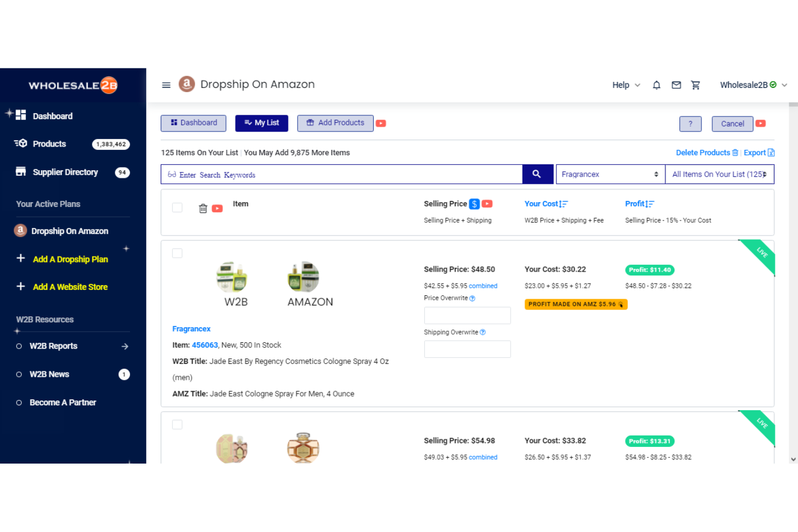Check the second product's checkbox
798x532 pixels.
(177, 425)
